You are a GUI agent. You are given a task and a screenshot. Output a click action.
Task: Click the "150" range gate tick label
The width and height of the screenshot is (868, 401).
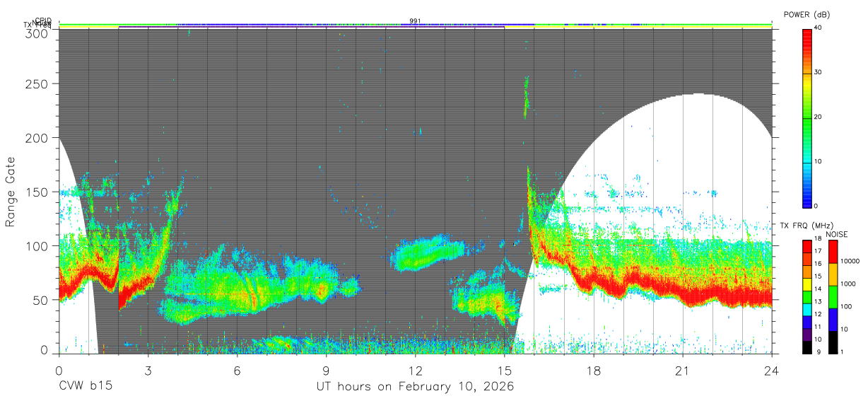point(38,192)
